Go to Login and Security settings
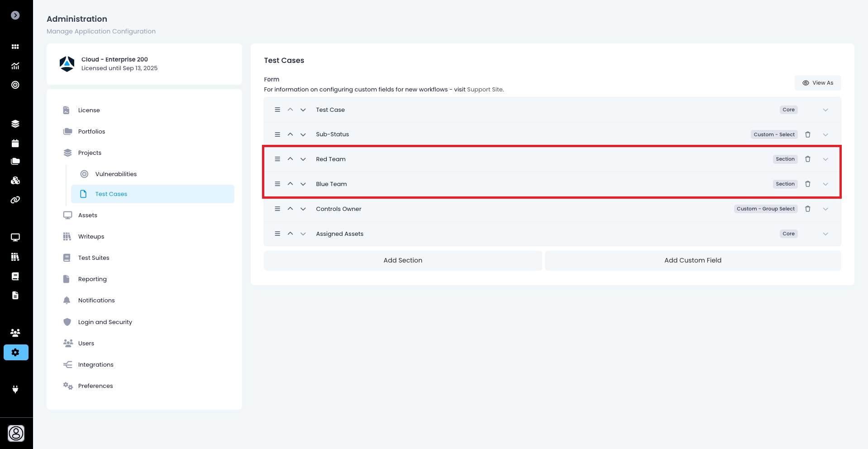This screenshot has width=868, height=449. [x=105, y=322]
